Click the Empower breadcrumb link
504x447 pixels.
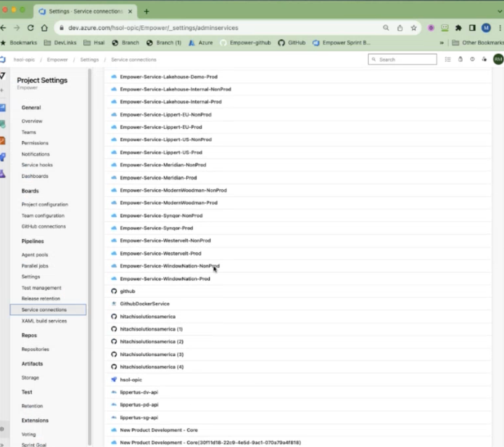pyautogui.click(x=57, y=60)
